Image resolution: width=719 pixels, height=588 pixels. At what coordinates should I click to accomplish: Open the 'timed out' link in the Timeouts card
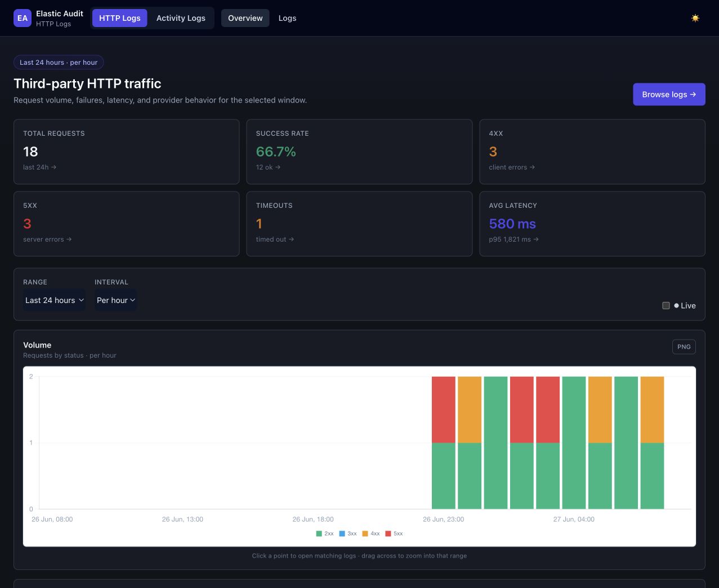(x=275, y=239)
